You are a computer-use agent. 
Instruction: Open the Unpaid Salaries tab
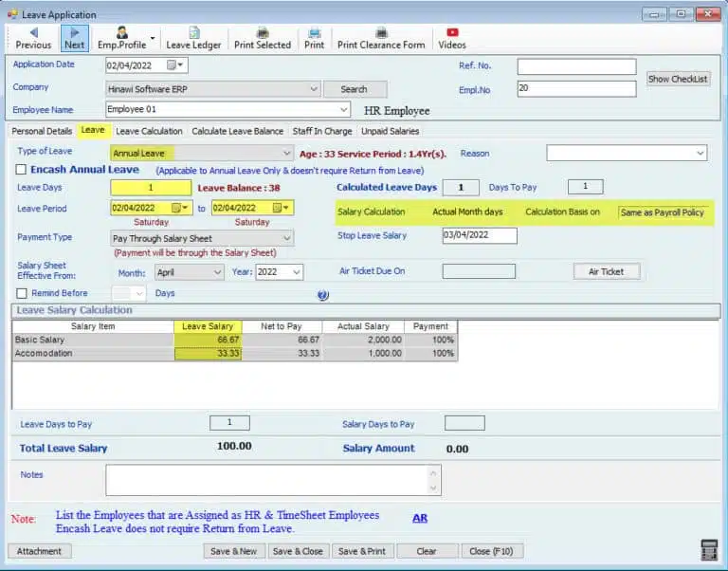click(390, 131)
